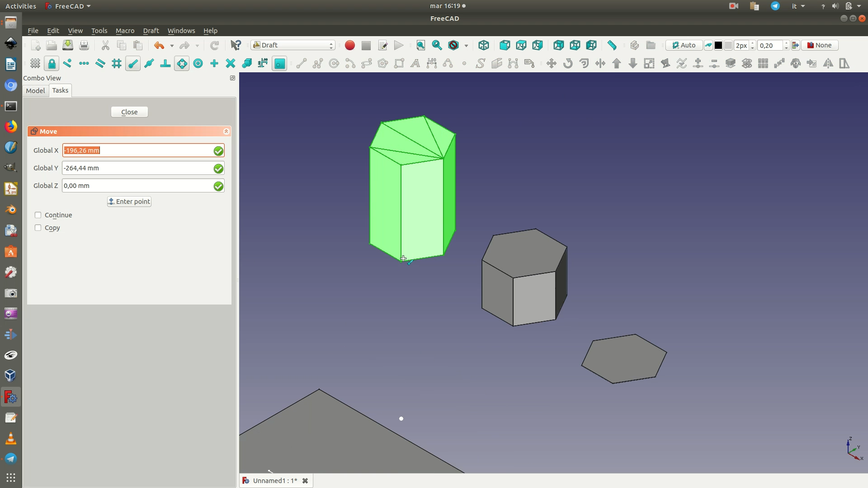Click Fit All zoom icon
Image resolution: width=868 pixels, height=488 pixels.
tap(421, 45)
